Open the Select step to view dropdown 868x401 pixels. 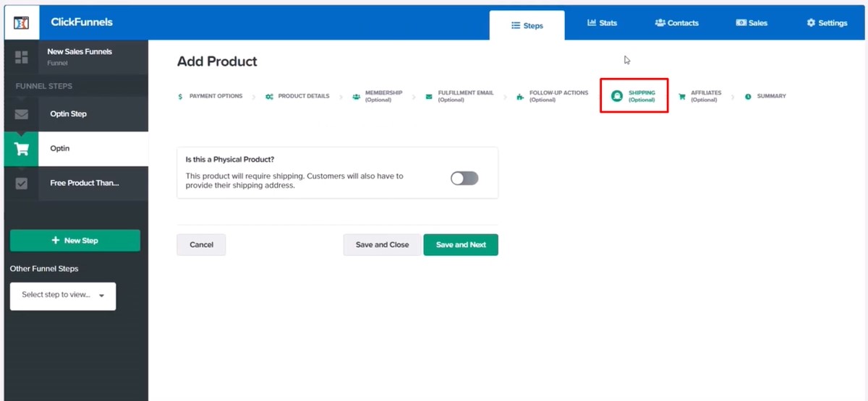[63, 296]
